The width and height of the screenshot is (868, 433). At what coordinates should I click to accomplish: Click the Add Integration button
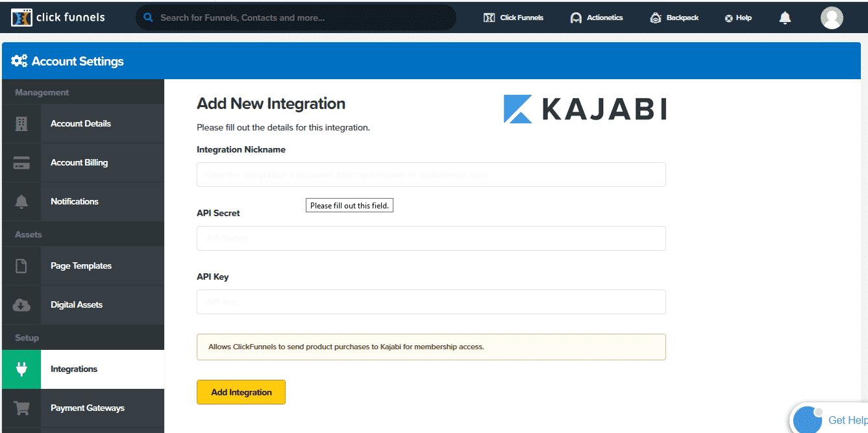[x=241, y=392]
